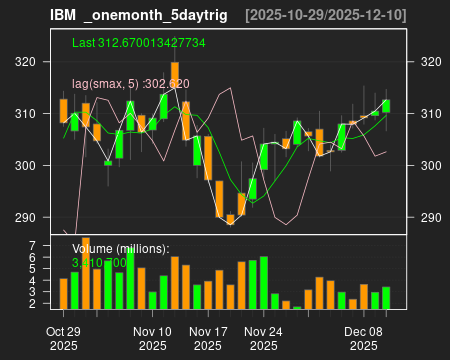Screen dimensions: 450x360
Task: Click the left axis label "290"
Action: (x=25, y=217)
